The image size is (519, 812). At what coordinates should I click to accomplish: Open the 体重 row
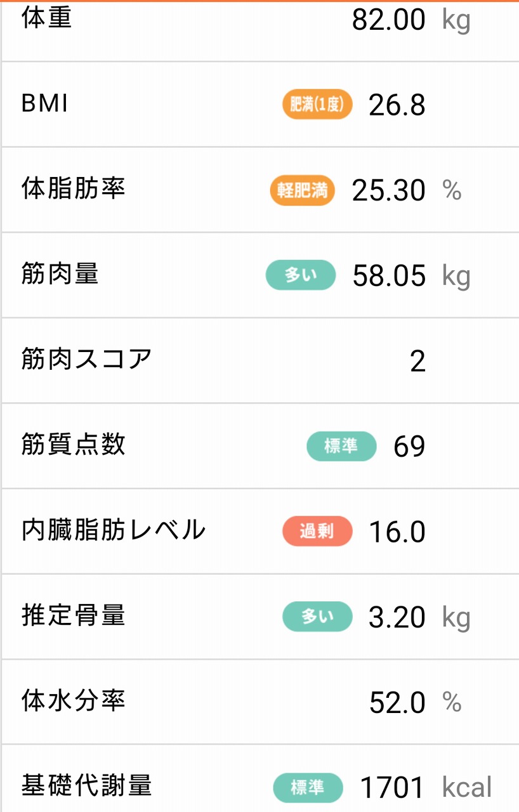pos(260,30)
